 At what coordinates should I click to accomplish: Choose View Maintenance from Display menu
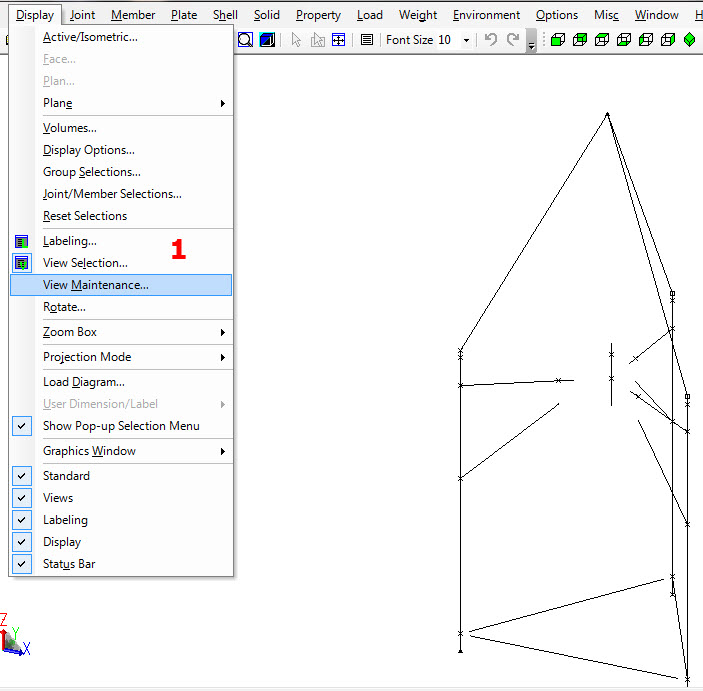pos(121,285)
